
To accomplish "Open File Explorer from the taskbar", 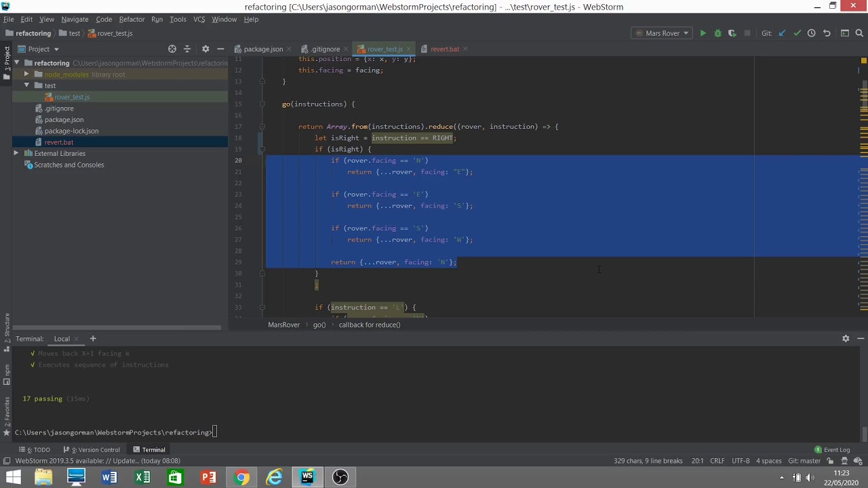I will click(x=43, y=477).
